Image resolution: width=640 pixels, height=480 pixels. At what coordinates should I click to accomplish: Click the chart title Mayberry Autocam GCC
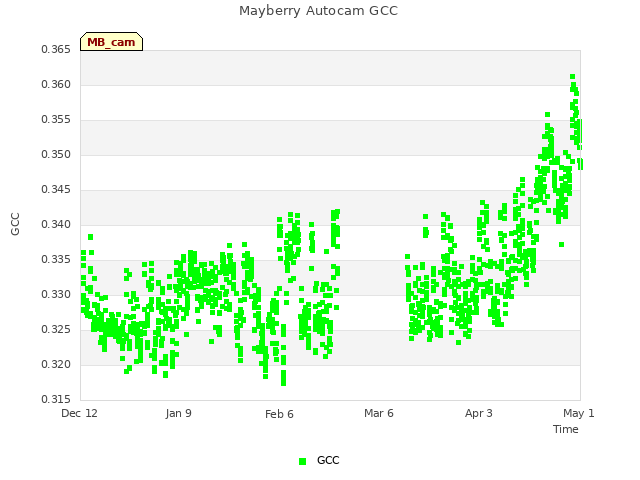[x=318, y=11]
